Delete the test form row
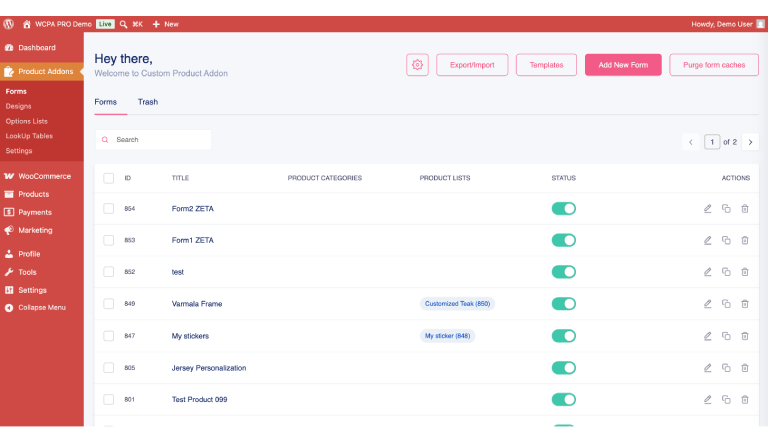Screen dimensions: 768x442 tap(744, 272)
